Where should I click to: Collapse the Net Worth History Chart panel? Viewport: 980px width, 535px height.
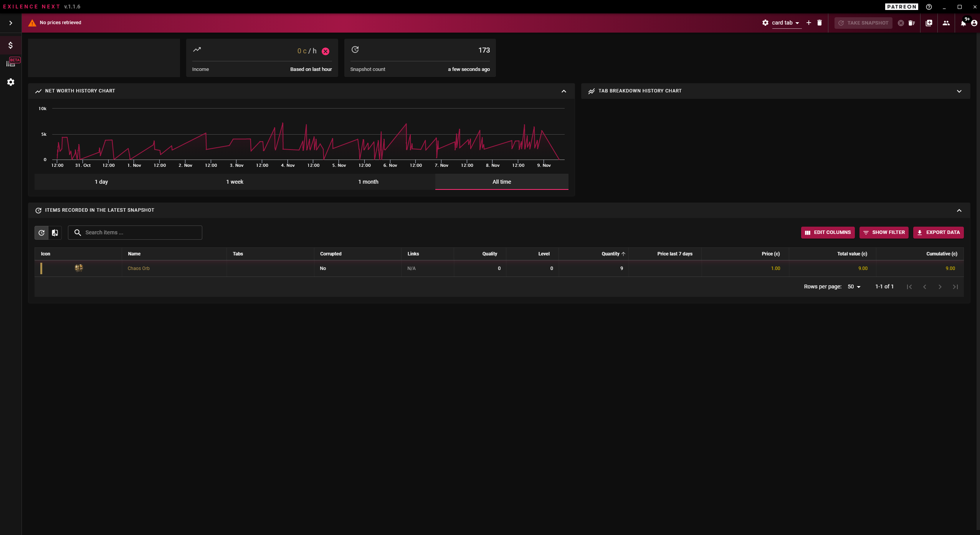pyautogui.click(x=564, y=91)
